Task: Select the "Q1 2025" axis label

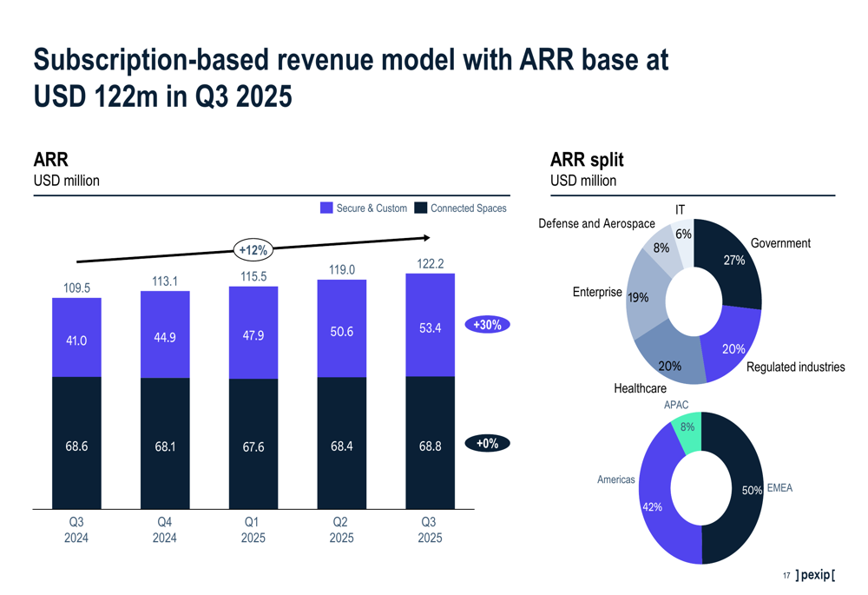Action: click(253, 530)
